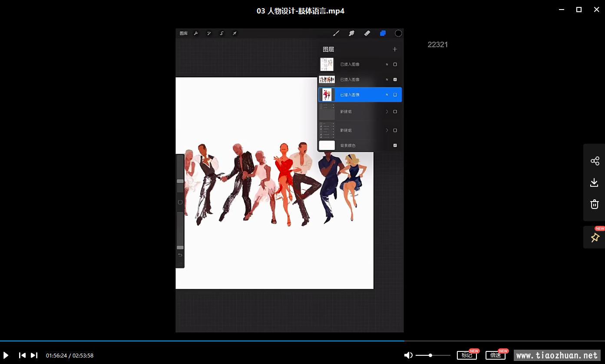Click the active color circle swatch
Viewport: 605px width, 364px height.
click(x=398, y=33)
